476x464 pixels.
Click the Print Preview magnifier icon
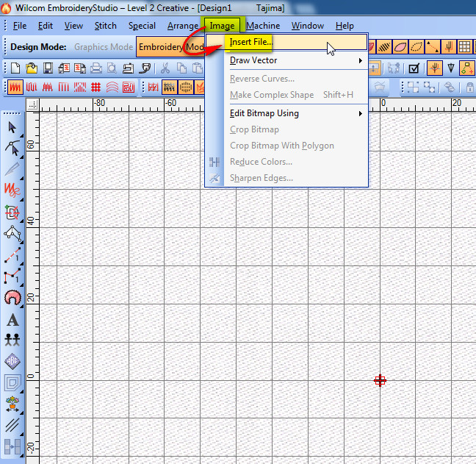112,68
